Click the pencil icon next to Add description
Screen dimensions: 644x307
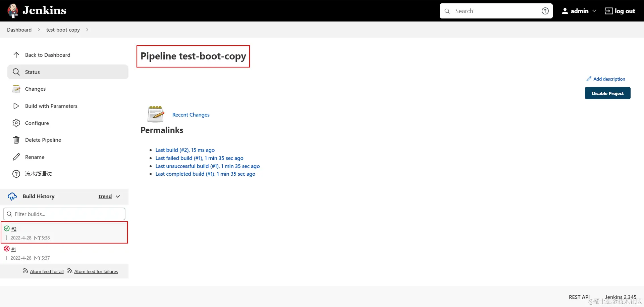click(x=589, y=79)
